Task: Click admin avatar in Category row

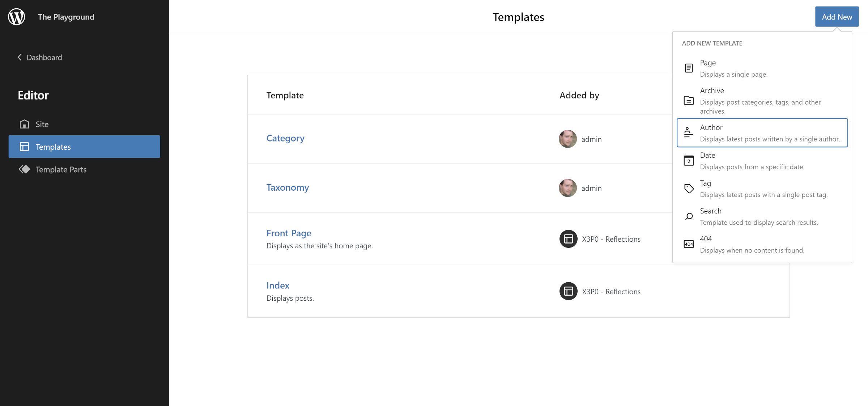Action: [567, 139]
